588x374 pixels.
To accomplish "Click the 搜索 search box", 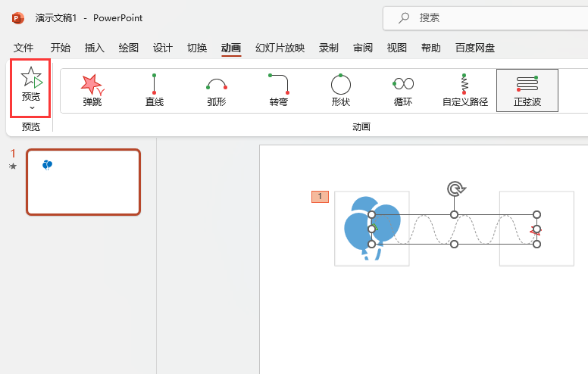I will [485, 18].
